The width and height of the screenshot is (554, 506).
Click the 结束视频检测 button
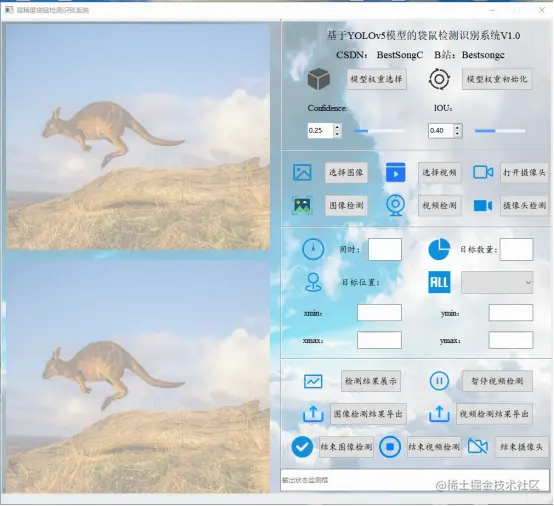click(434, 447)
